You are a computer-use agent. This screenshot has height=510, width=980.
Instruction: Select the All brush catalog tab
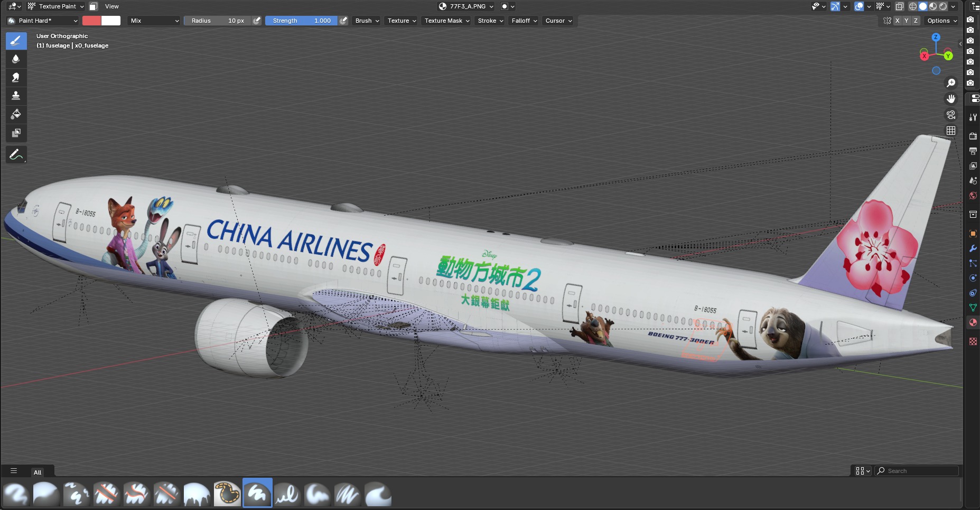click(x=38, y=472)
